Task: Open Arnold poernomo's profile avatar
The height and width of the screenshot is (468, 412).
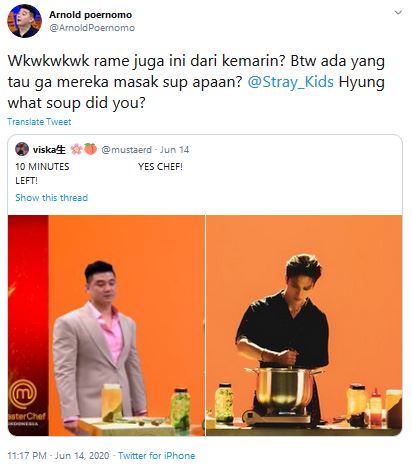Action: 24,21
